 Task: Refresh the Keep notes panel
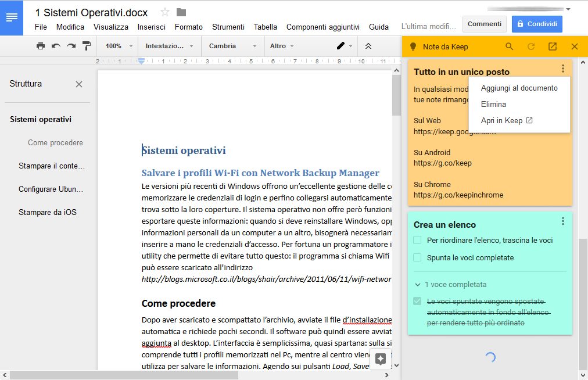(x=530, y=46)
